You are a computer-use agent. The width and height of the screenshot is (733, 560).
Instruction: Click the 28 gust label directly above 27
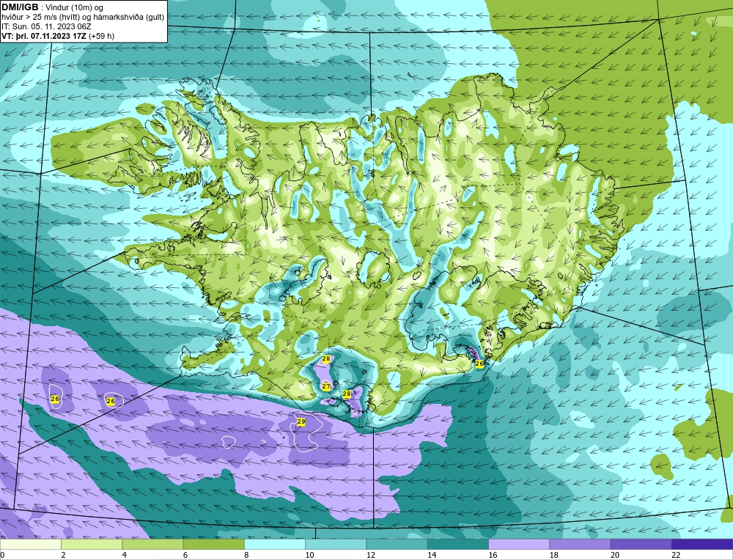[326, 359]
